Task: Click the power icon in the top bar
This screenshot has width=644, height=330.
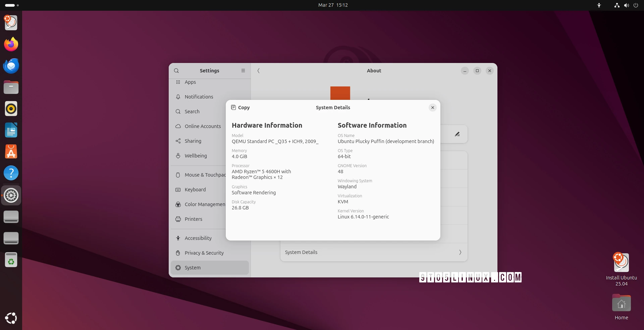Action: [x=636, y=5]
